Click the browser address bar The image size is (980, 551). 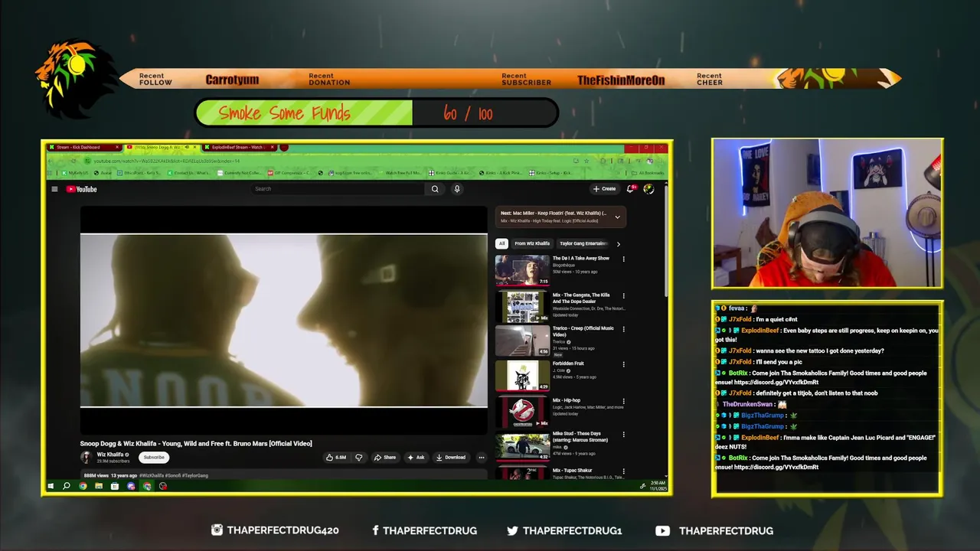coord(329,161)
